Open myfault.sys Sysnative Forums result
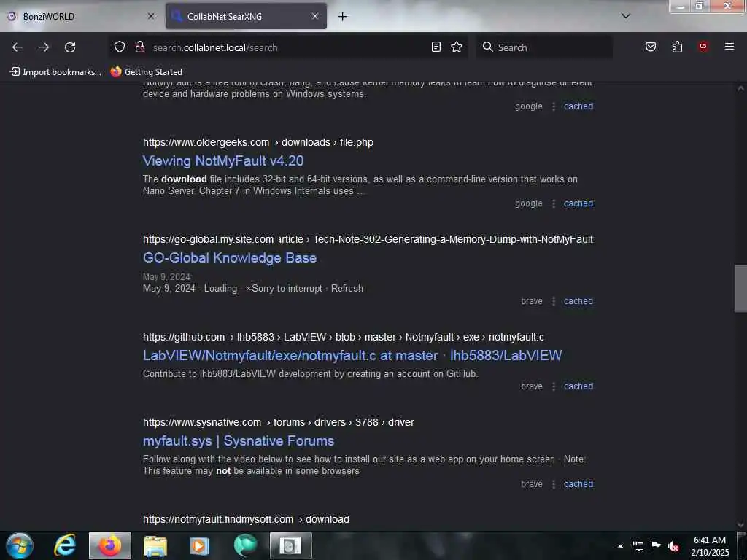 tap(239, 441)
